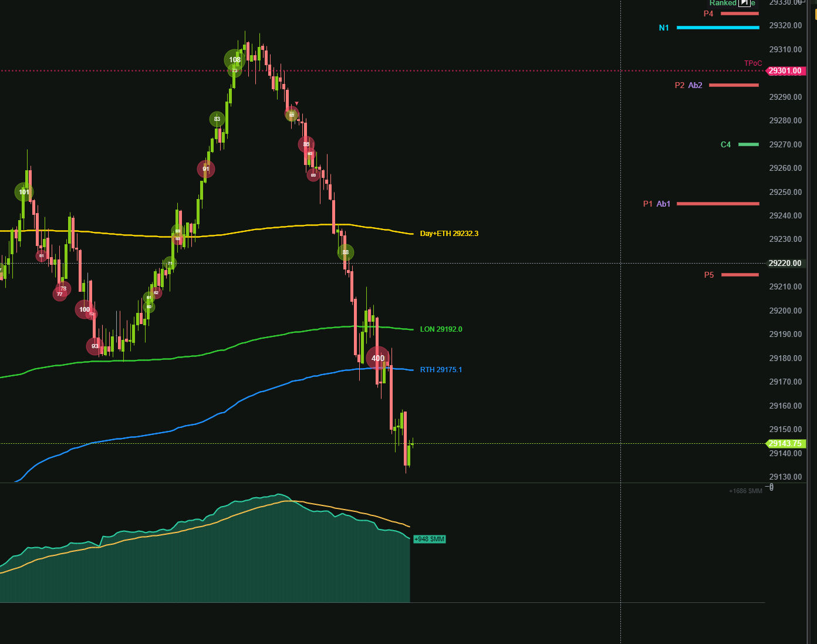Click the Ranked label at the top

click(723, 3)
